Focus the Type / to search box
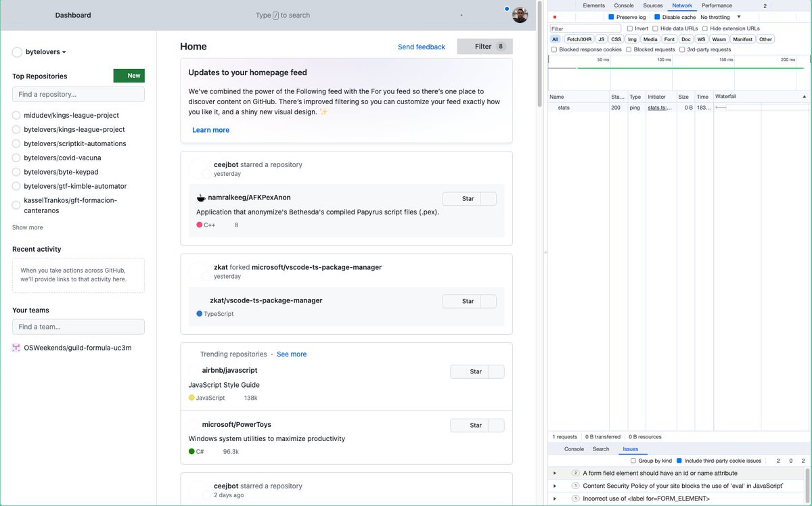Viewport: 812px width, 506px height. [x=283, y=15]
